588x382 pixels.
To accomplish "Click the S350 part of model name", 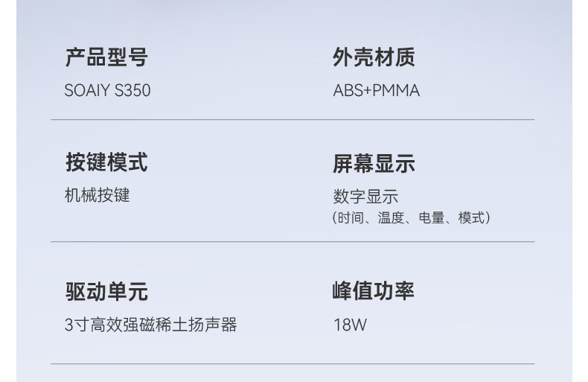I will [132, 90].
